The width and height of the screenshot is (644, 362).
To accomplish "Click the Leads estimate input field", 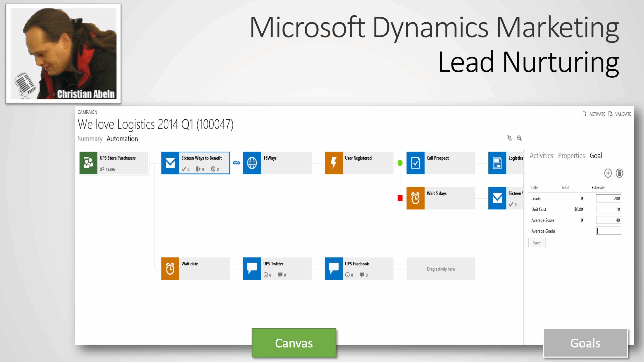I will [x=608, y=198].
